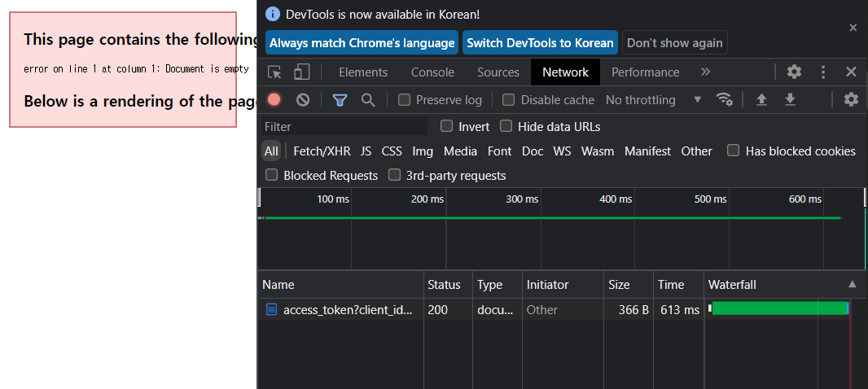Screen dimensions: 868x389
Task: Enable the Preserve log checkbox
Action: coord(404,100)
